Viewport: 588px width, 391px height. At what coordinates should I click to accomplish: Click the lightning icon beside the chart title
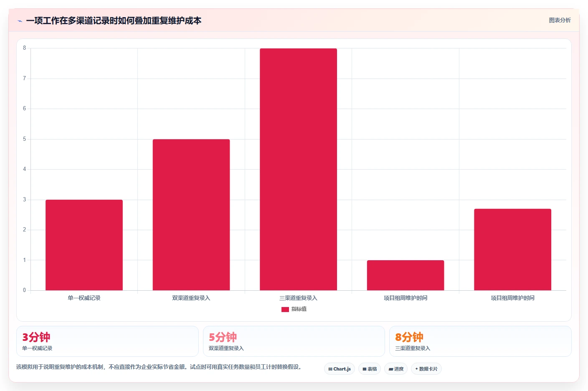(x=20, y=21)
